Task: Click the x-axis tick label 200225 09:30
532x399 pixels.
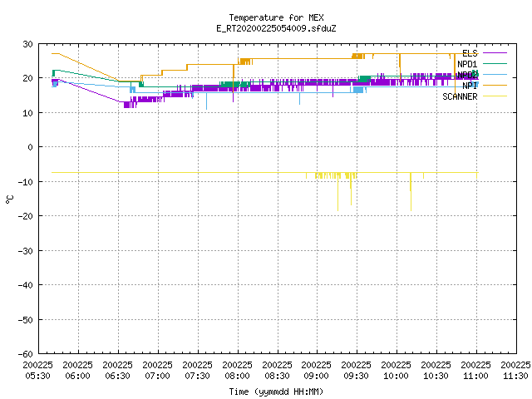Action: tap(357, 371)
